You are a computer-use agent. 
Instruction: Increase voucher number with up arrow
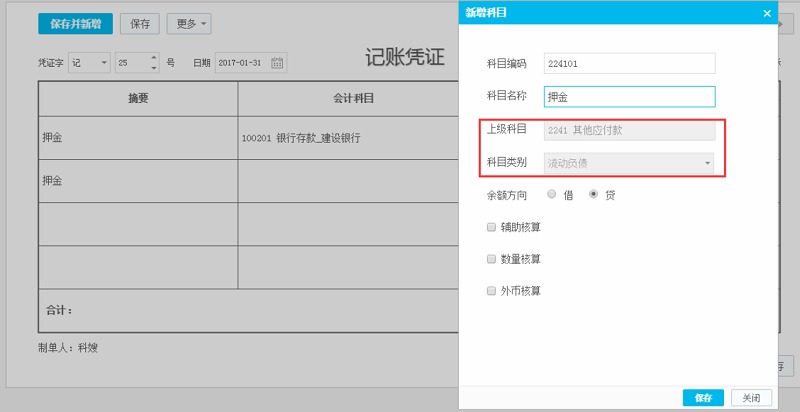[153, 57]
